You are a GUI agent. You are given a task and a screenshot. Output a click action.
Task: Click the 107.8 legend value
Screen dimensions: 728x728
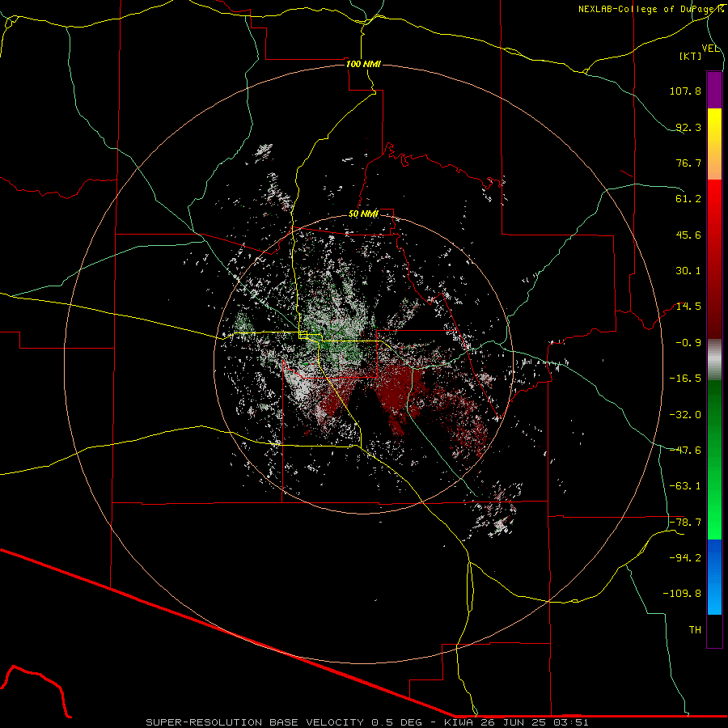pos(685,91)
